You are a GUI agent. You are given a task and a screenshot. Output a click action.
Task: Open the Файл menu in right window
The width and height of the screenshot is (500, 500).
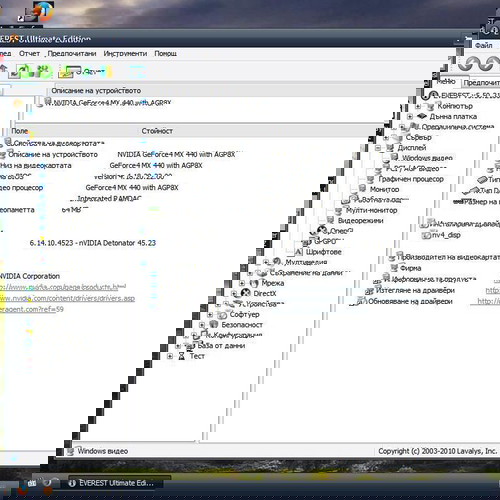[484, 45]
